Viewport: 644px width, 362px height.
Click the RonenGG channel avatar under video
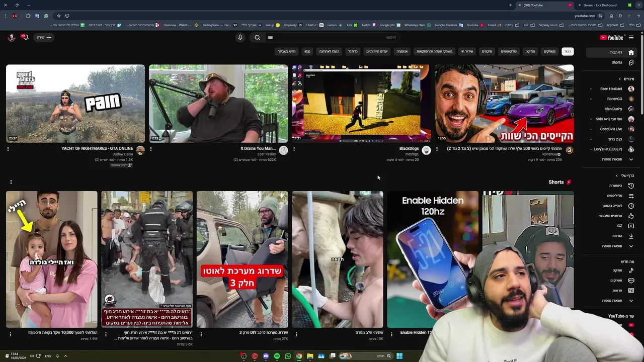569,150
